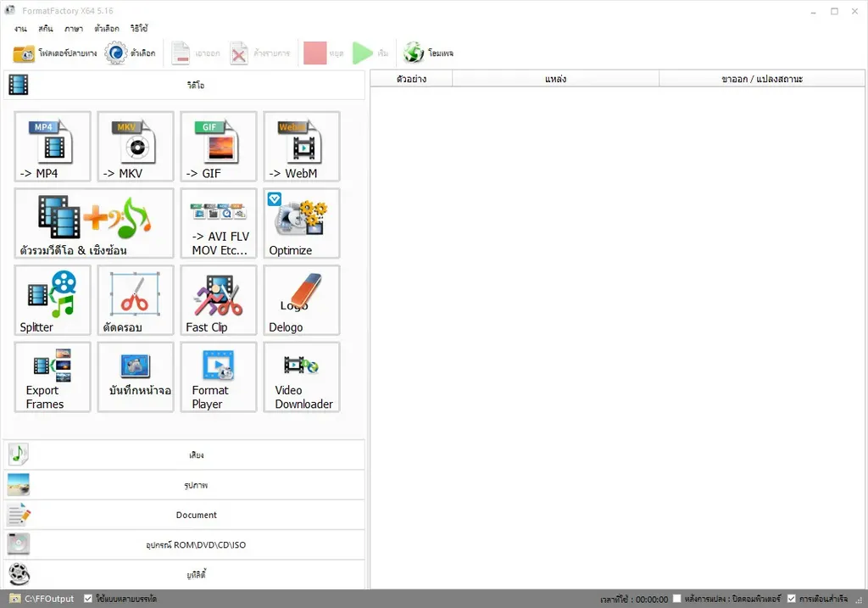Open the homepage globe icon
868x608 pixels.
414,53
